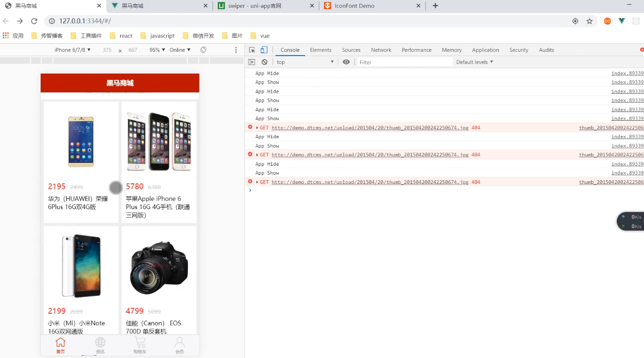Show the console sidebar panel icon
644x358 pixels.
click(251, 62)
